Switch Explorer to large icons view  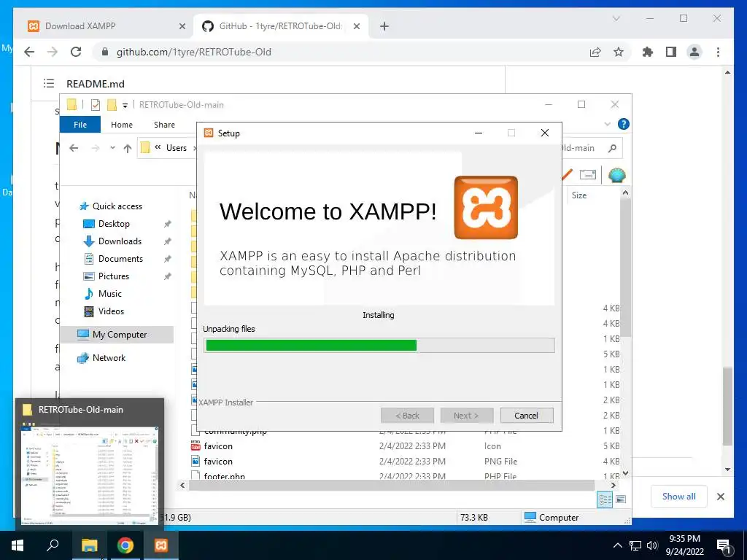pos(621,499)
